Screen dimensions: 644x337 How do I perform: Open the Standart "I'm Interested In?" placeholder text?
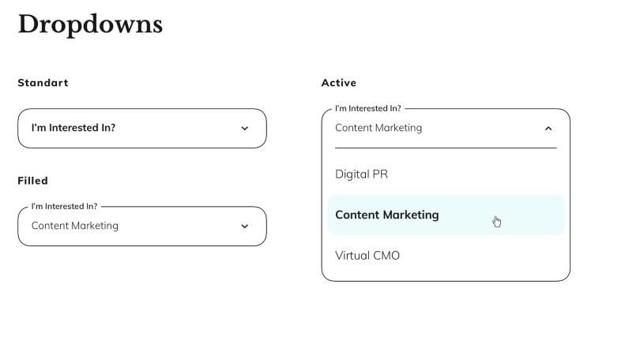[x=73, y=128]
